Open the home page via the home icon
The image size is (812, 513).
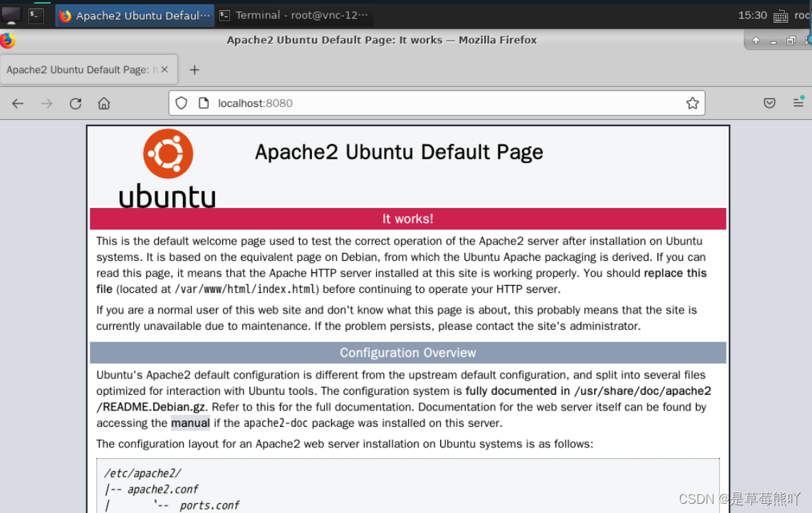104,103
